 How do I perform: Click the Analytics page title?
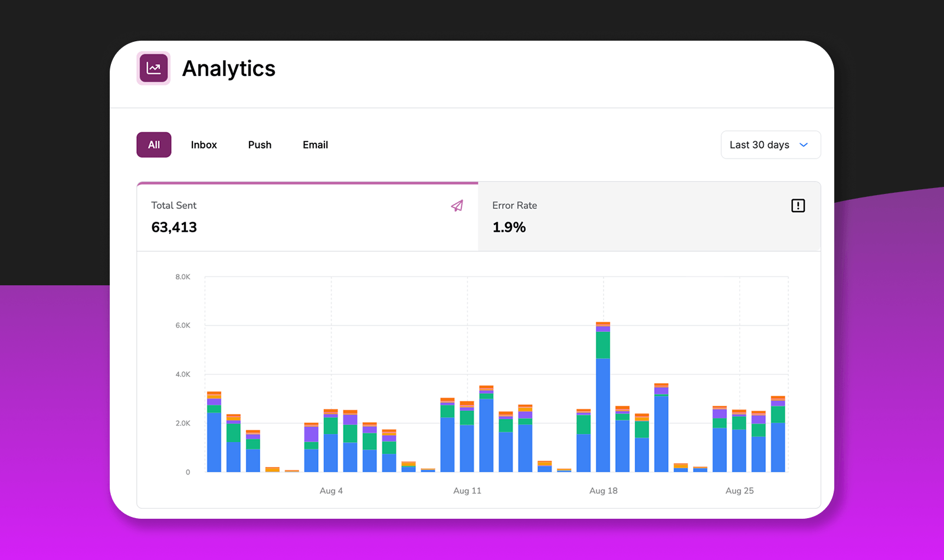[228, 68]
